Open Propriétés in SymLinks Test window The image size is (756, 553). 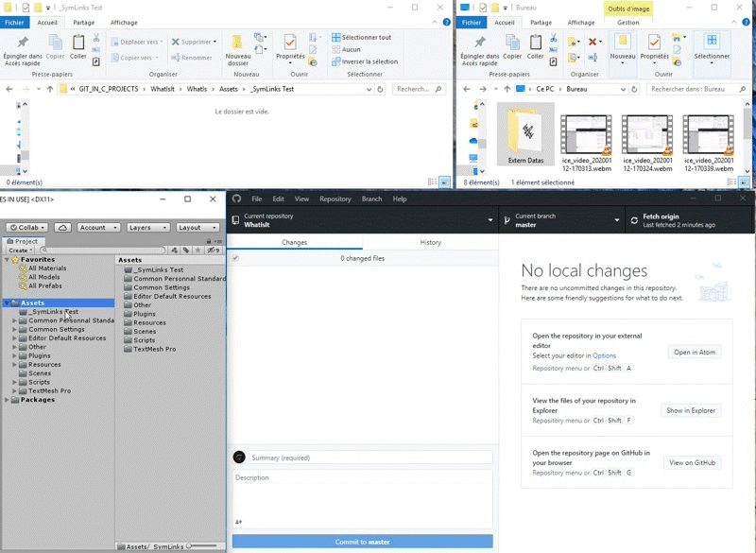coord(290,50)
